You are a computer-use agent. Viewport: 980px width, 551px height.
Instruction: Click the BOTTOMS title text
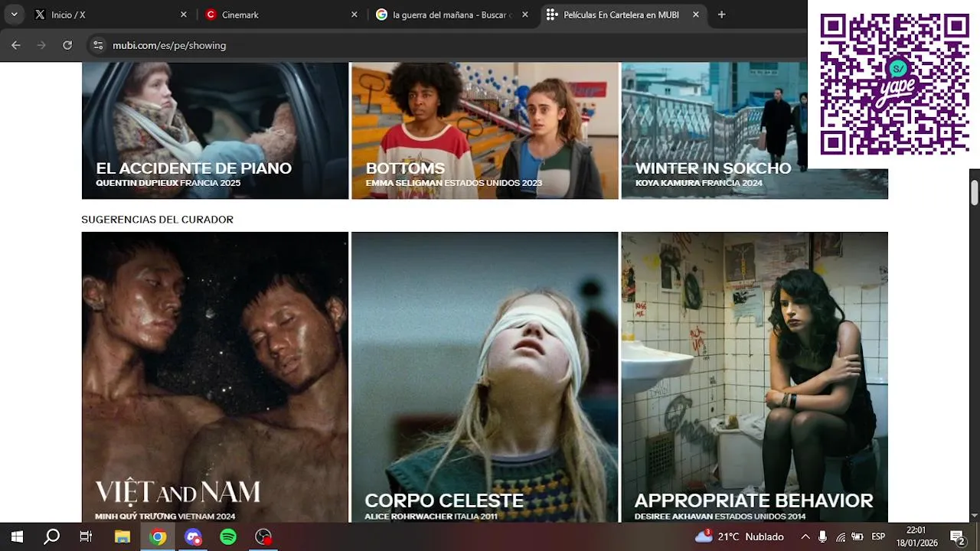[x=405, y=168]
